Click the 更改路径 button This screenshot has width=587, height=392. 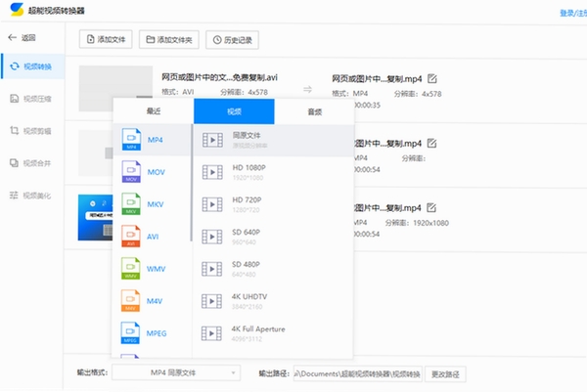point(445,374)
